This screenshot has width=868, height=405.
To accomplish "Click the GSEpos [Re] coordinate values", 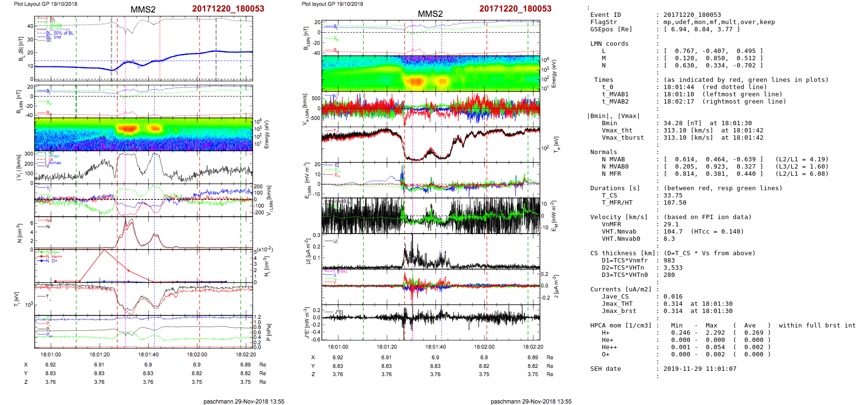I will click(702, 29).
